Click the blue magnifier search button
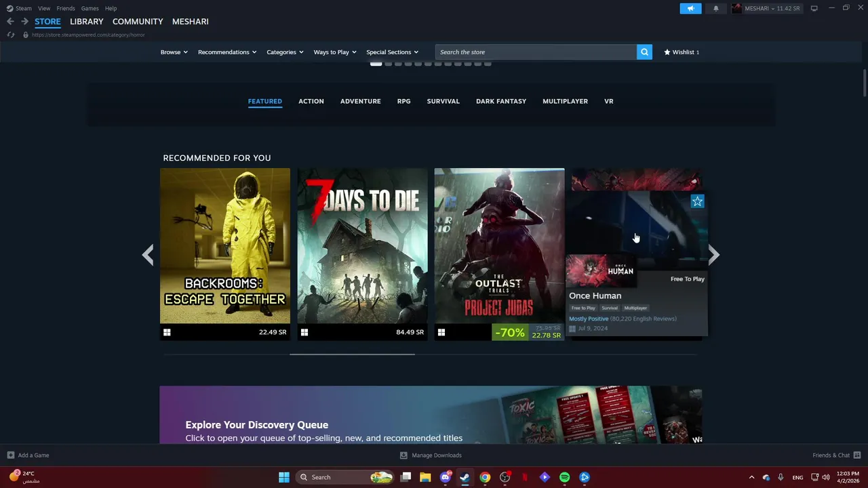This screenshot has width=868, height=488. [644, 52]
